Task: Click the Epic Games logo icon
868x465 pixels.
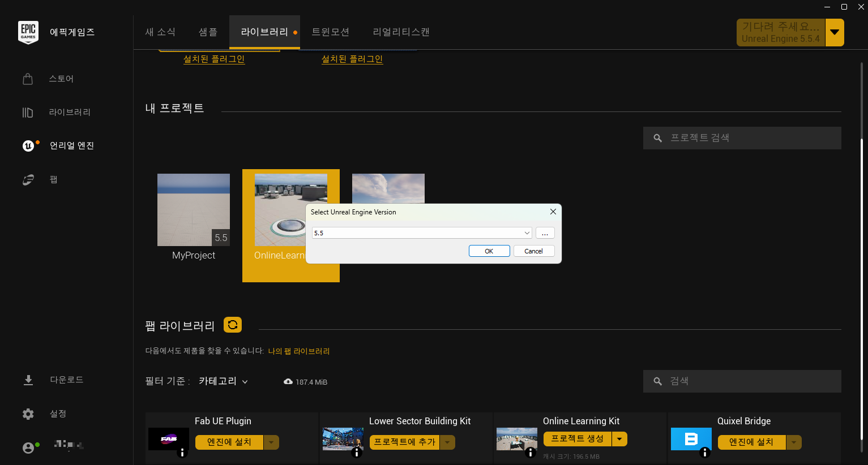Action: 28,32
